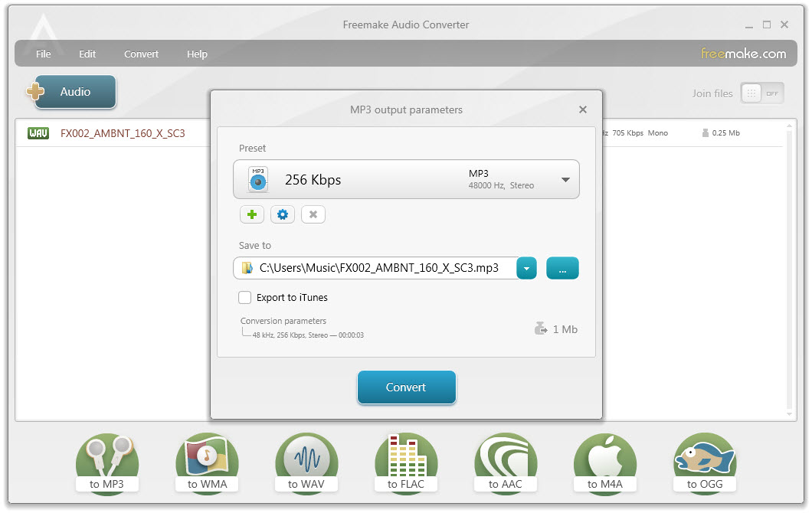Enable the 'Export to iTunes' checkbox
812x513 pixels.
click(244, 297)
